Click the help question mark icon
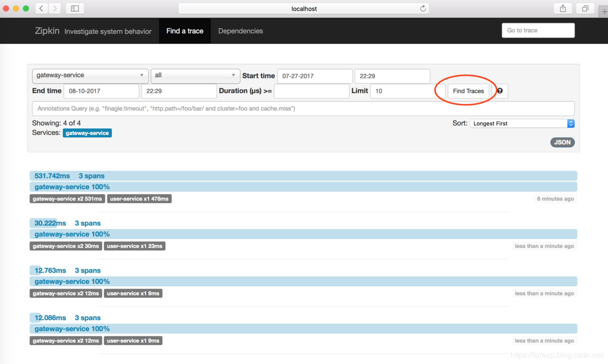Image resolution: width=608 pixels, height=364 pixels. point(500,91)
